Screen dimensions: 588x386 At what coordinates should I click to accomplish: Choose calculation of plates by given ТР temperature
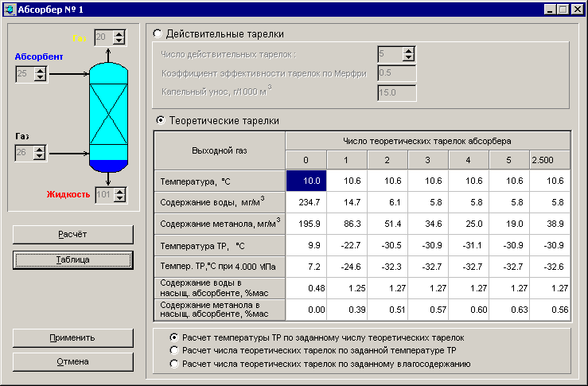click(x=174, y=350)
